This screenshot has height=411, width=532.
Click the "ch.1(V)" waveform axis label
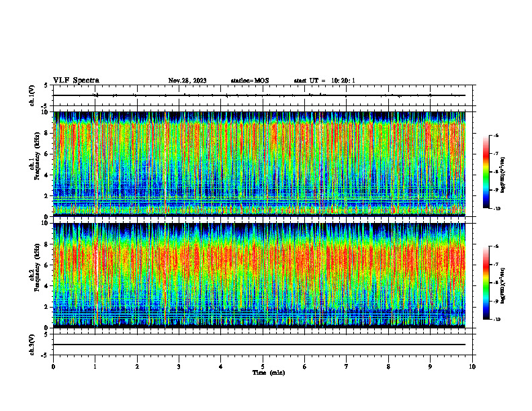(x=32, y=95)
